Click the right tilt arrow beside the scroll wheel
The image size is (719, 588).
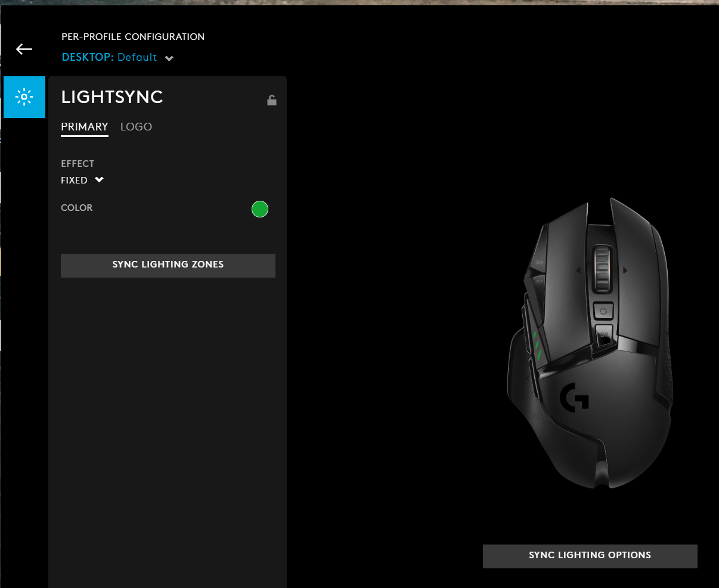coord(624,270)
